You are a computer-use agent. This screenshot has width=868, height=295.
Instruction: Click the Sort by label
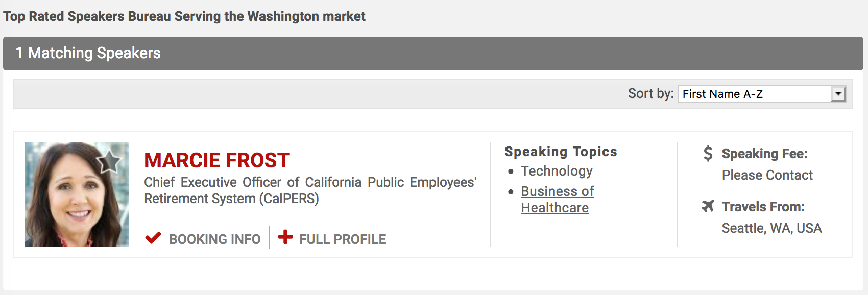coord(650,93)
